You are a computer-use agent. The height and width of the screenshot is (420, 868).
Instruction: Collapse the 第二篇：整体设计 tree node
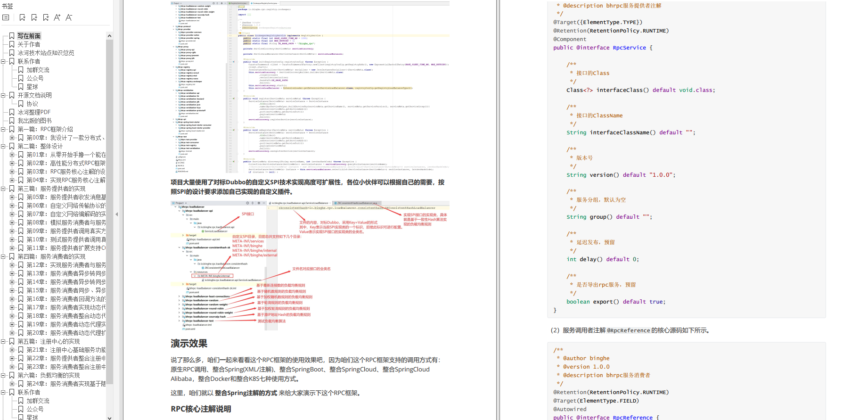[x=4, y=146]
